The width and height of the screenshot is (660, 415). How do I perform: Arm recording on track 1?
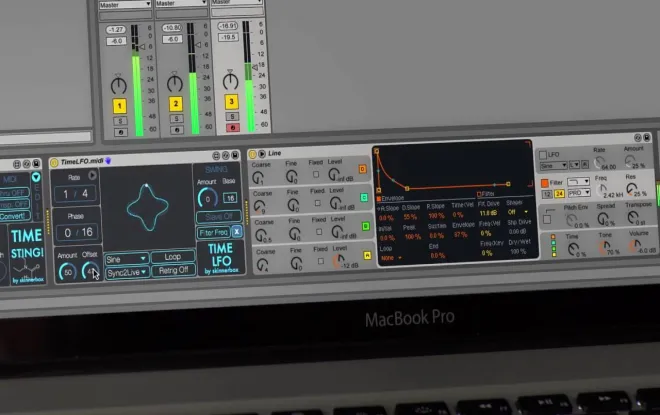coord(121,132)
